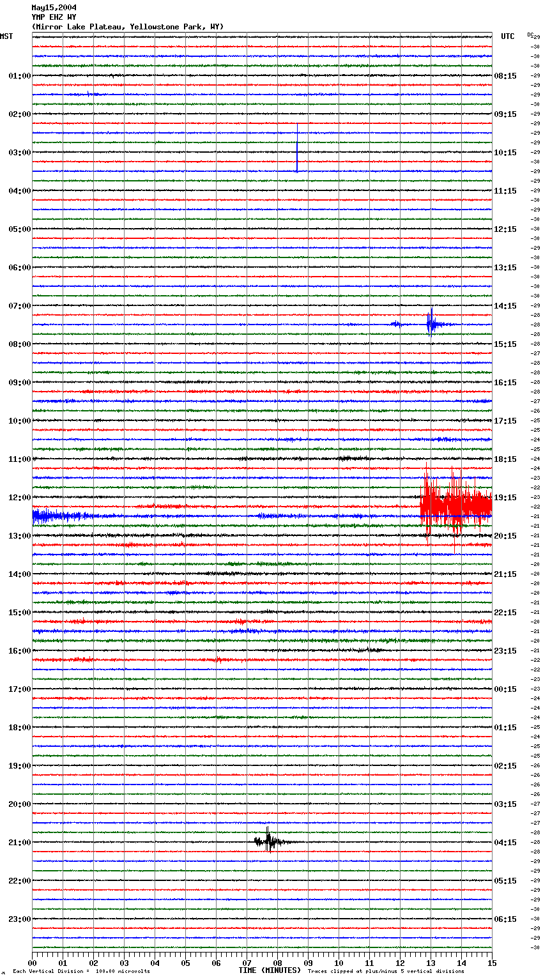
Task: Select the 04:00 MST row label
Action: click(x=20, y=191)
